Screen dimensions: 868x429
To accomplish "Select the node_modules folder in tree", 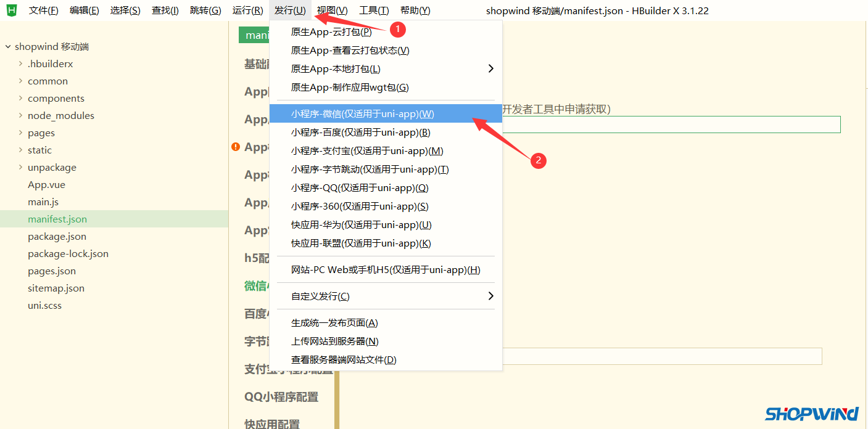I will [x=61, y=116].
